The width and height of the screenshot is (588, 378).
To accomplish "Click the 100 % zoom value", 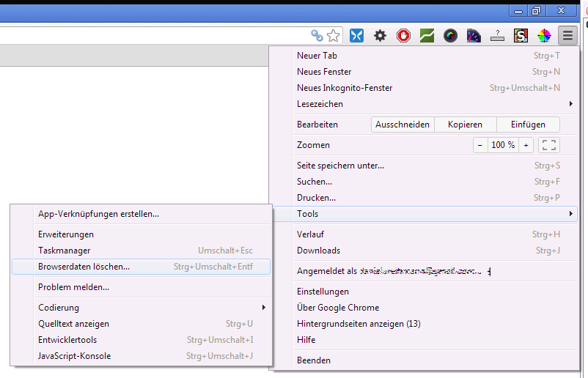I will click(503, 145).
